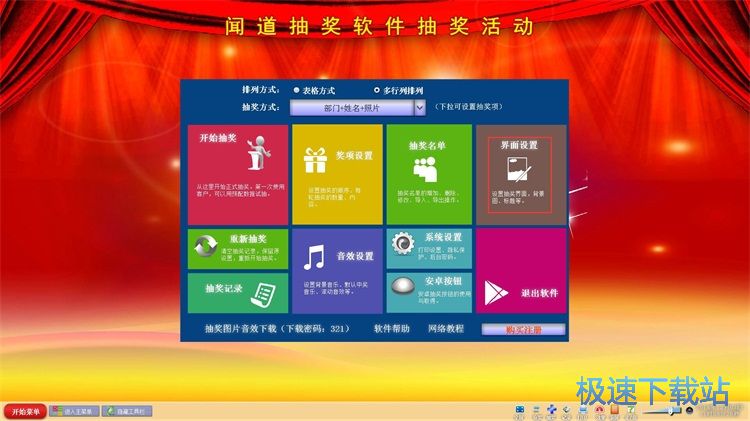The image size is (750, 421).
Task: Click the red 开始菜单 button
Action: pos(25,411)
